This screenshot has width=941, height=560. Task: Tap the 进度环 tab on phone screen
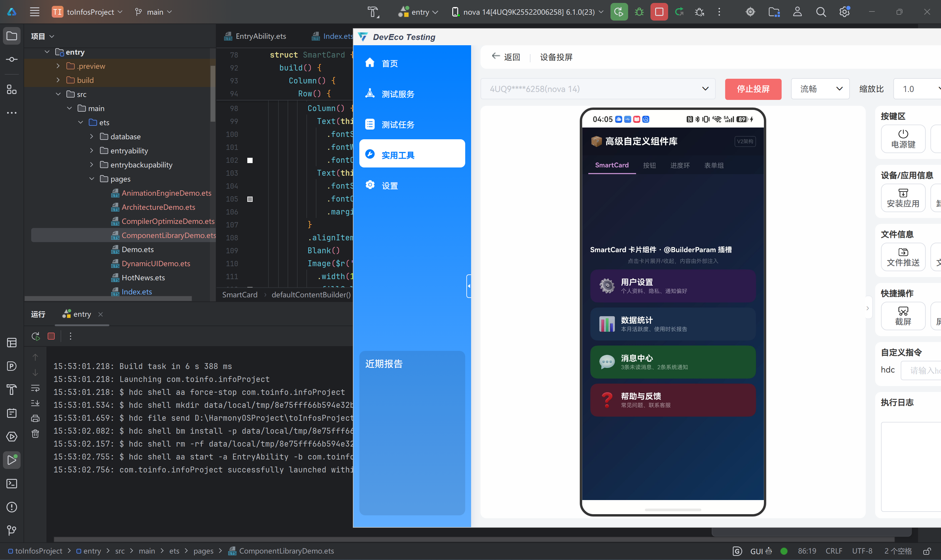point(680,165)
